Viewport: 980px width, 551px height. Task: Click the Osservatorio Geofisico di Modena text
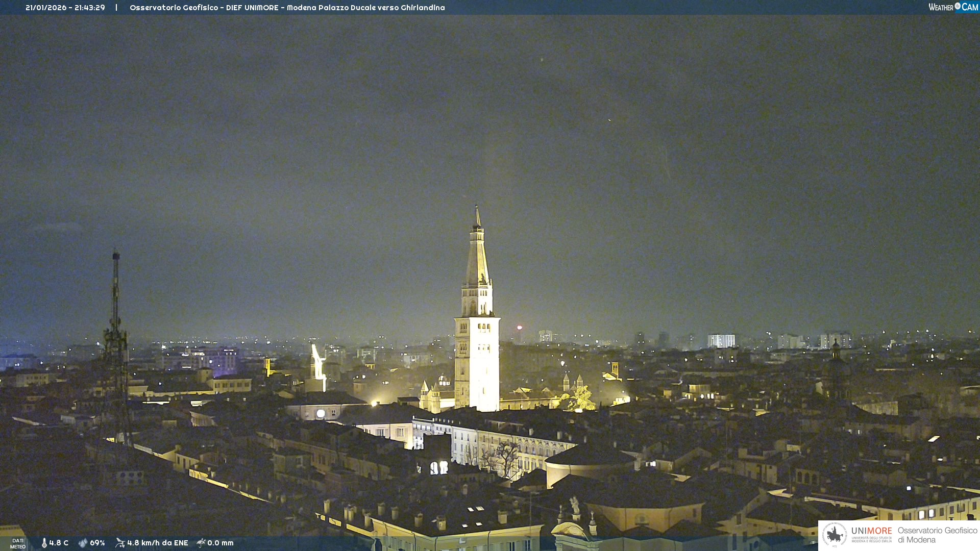pyautogui.click(x=937, y=535)
